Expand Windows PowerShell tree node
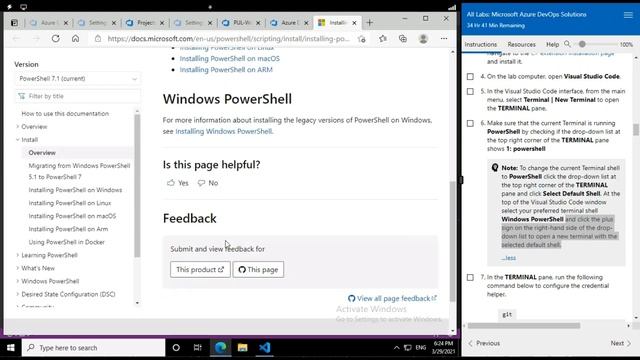640x360 pixels. [18, 281]
